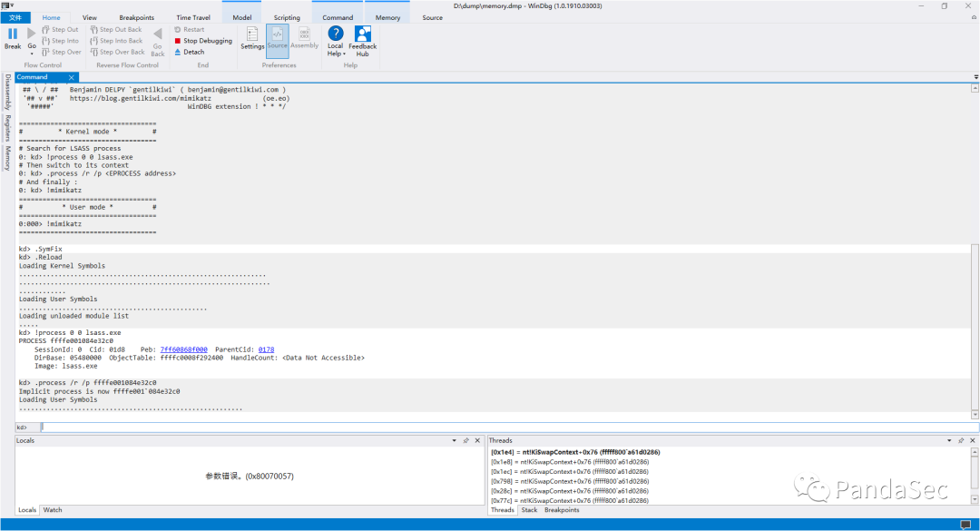Click the Break pause icon
Viewport: 980px width, 531px height.
coord(13,34)
